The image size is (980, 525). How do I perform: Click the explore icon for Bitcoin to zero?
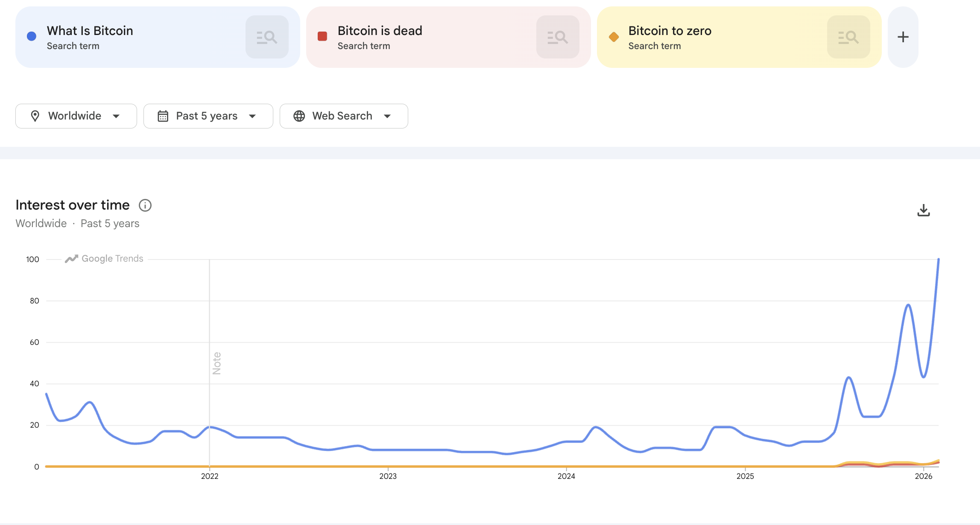[848, 37]
